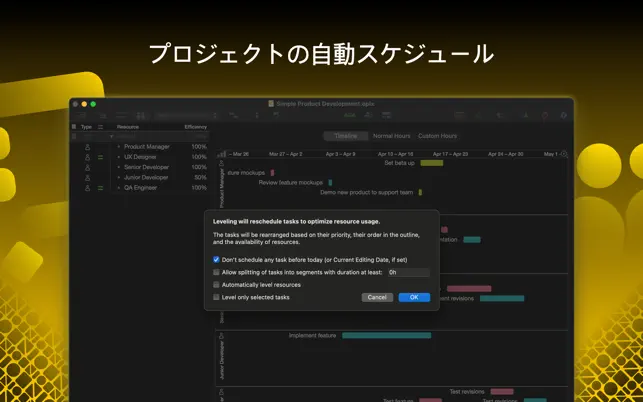Click the clock icon at right of date header
The height and width of the screenshot is (402, 643).
click(x=564, y=154)
